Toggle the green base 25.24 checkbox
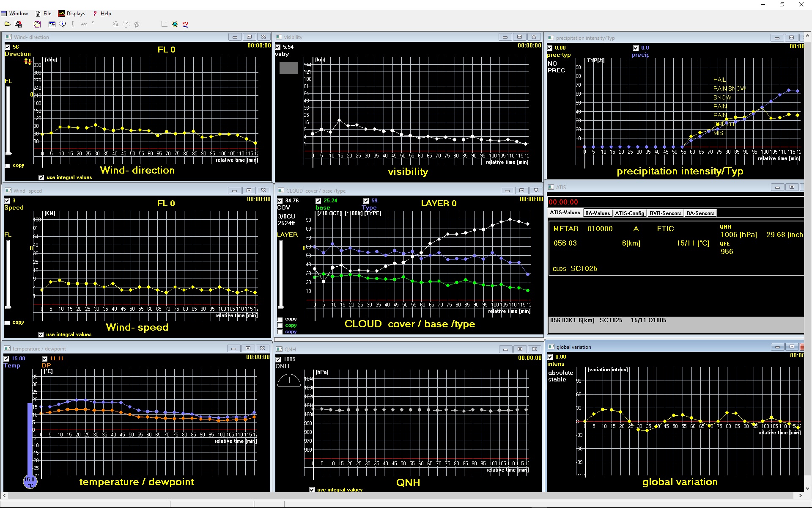The height and width of the screenshot is (508, 812). click(x=318, y=201)
